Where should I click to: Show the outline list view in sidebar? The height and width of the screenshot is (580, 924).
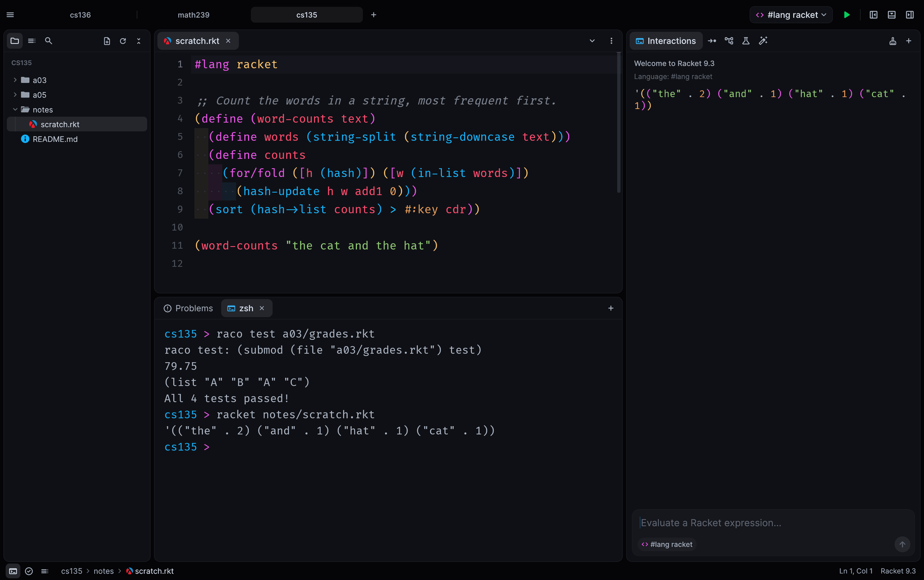click(x=32, y=41)
